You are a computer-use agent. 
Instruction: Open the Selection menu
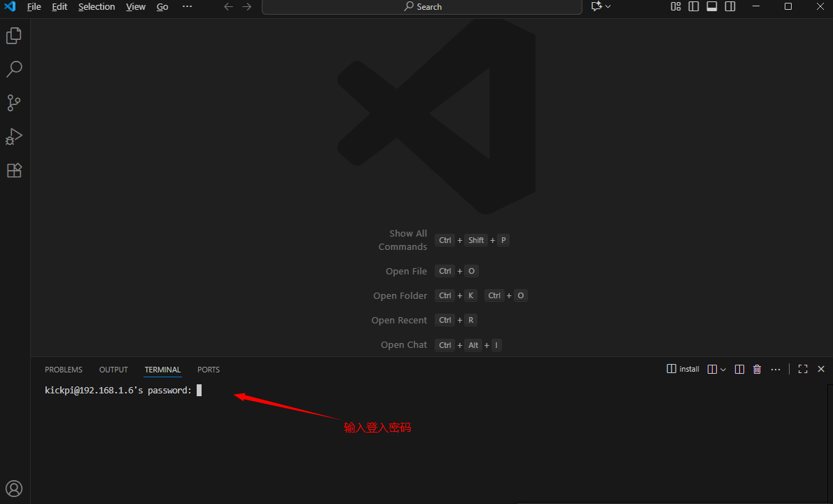(x=96, y=7)
